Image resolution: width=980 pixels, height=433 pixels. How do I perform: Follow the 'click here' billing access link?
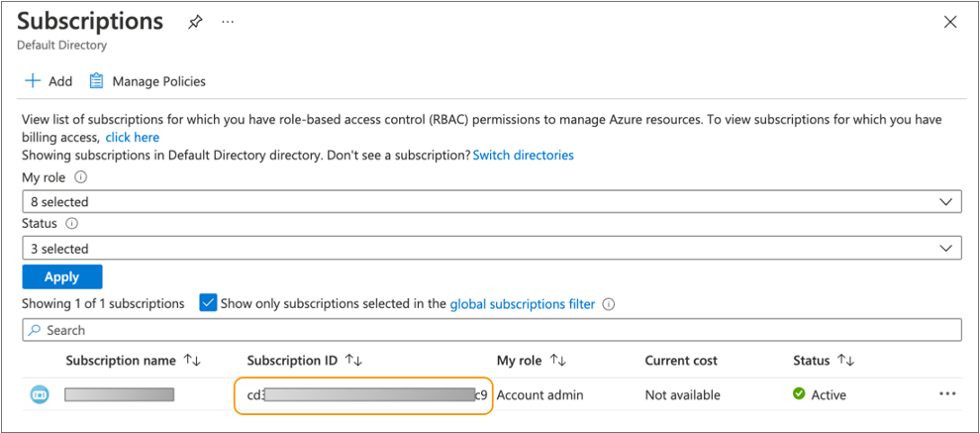click(133, 137)
